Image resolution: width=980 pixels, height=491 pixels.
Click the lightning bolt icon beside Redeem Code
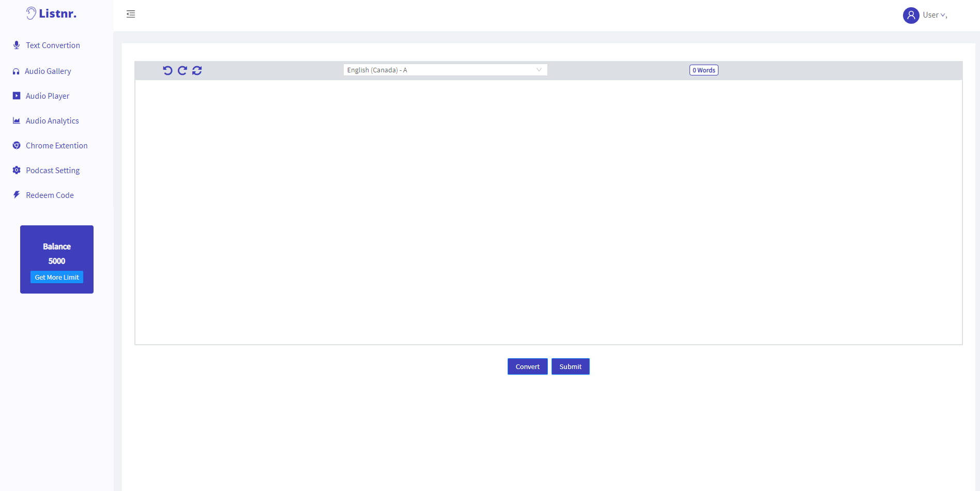click(17, 195)
